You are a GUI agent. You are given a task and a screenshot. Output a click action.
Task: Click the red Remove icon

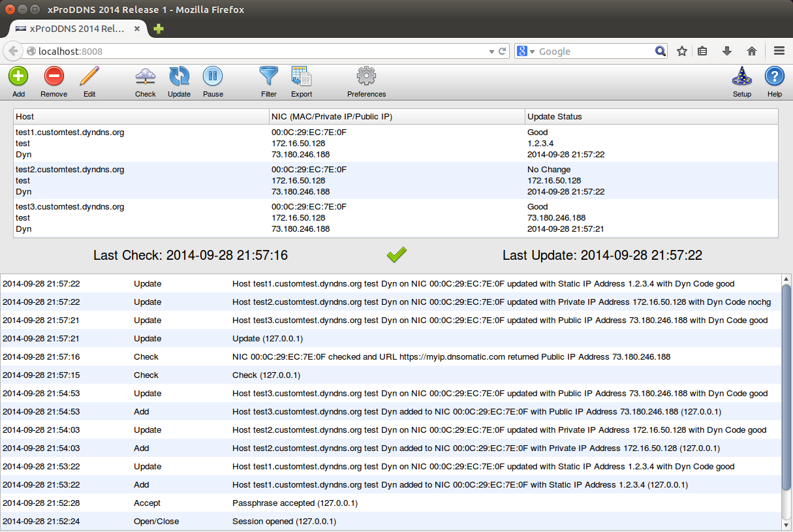(x=54, y=76)
